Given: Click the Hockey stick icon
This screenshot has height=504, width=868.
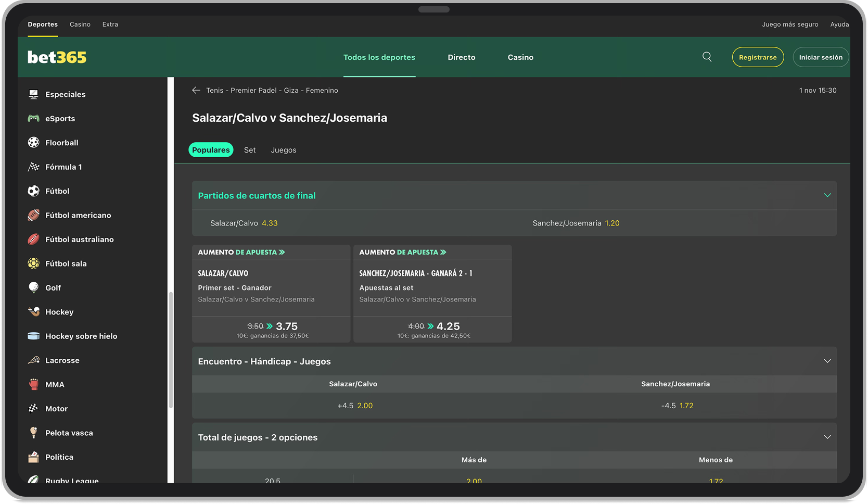Looking at the screenshot, I should [x=33, y=312].
